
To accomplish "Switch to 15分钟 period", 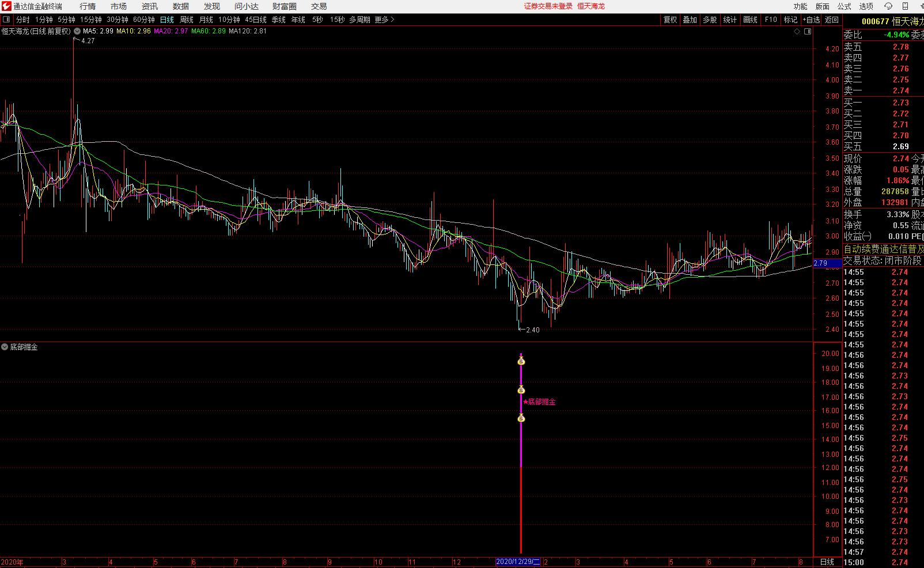I will [x=90, y=20].
